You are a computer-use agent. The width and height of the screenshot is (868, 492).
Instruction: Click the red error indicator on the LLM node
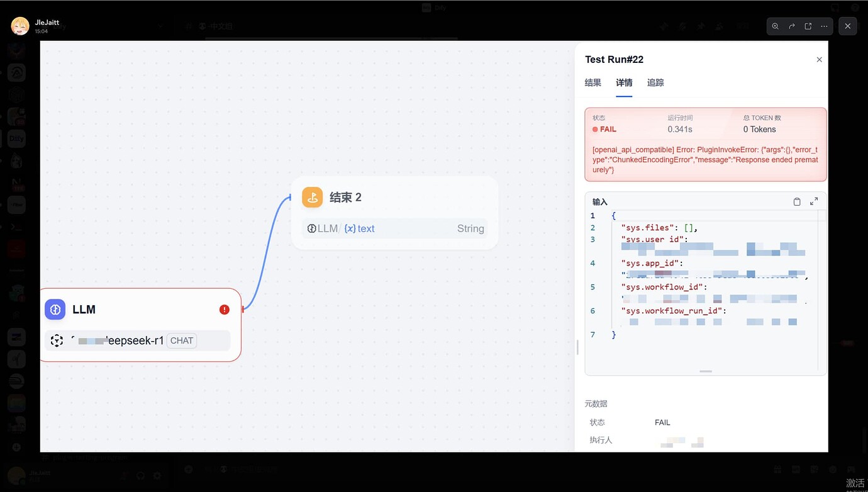(225, 310)
